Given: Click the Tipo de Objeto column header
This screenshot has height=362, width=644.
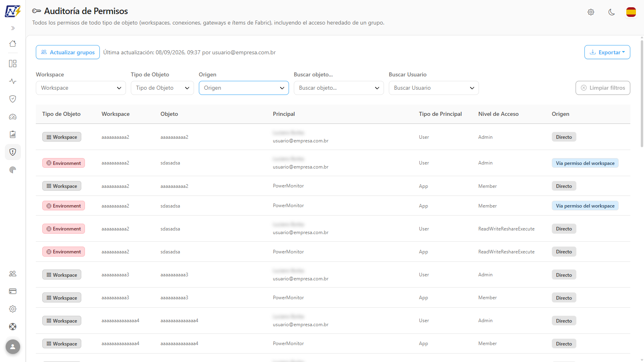Looking at the screenshot, I should 61,114.
